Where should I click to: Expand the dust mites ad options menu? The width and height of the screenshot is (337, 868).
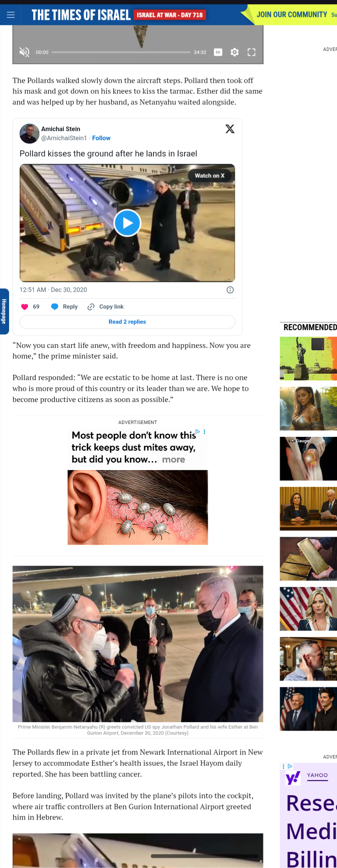[204, 432]
